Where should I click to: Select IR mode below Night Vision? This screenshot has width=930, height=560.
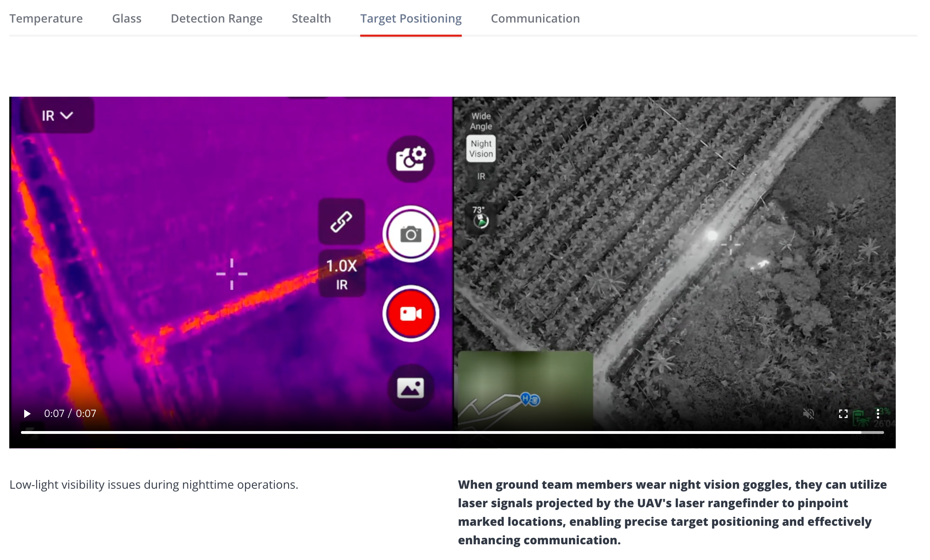click(x=481, y=176)
